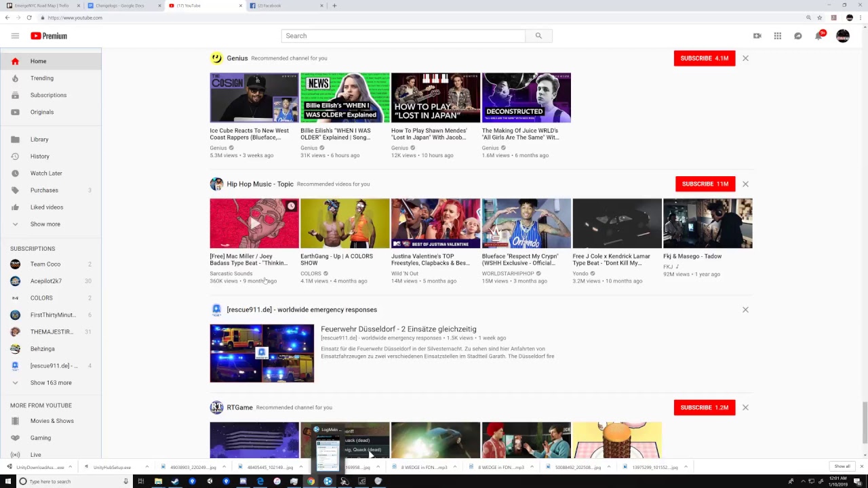Subscribe to the Genius channel

[705, 58]
